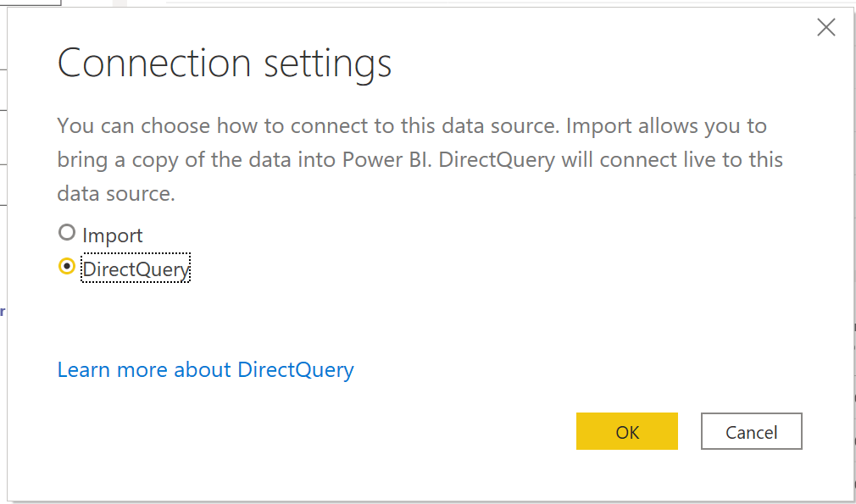Select the DirectQuery radio button
Image resolution: width=856 pixels, height=504 pixels.
pyautogui.click(x=66, y=267)
